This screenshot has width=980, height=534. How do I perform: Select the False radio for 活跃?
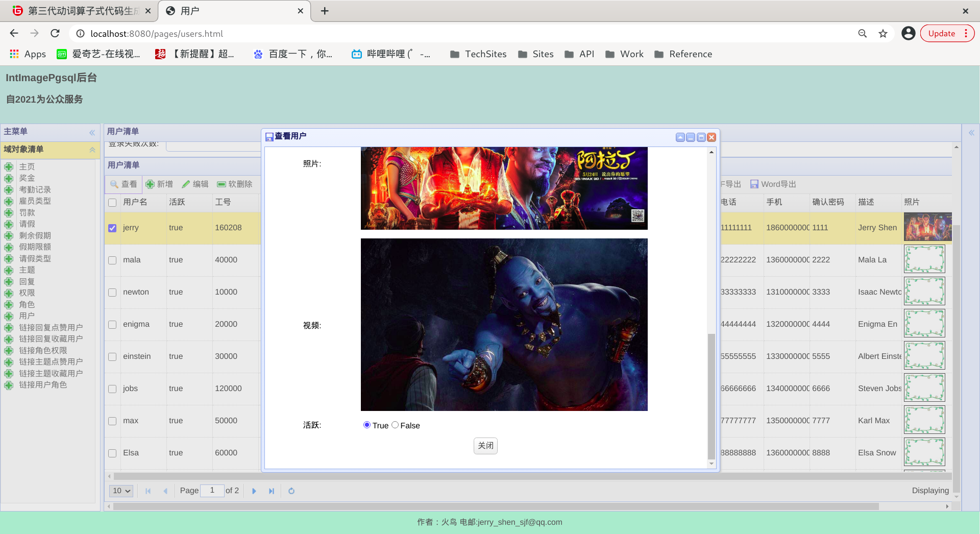(395, 425)
